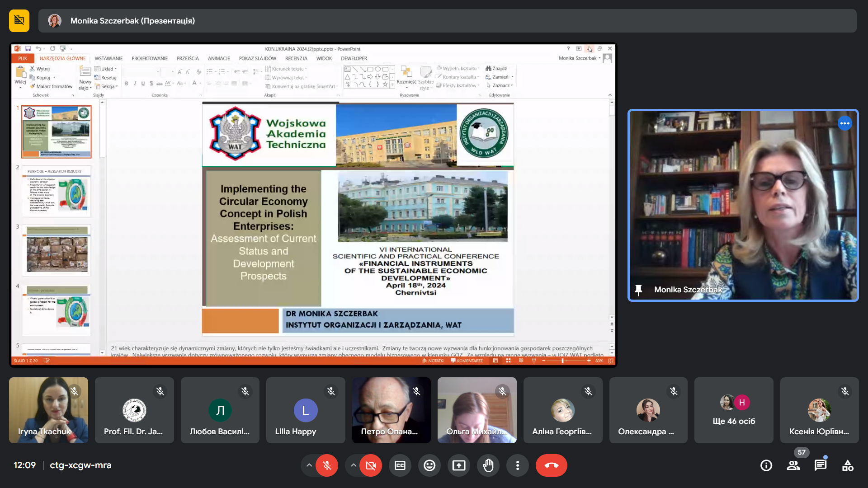Expand audio settings arrow beside microphone
Viewport: 868px width, 488px height.
309,465
